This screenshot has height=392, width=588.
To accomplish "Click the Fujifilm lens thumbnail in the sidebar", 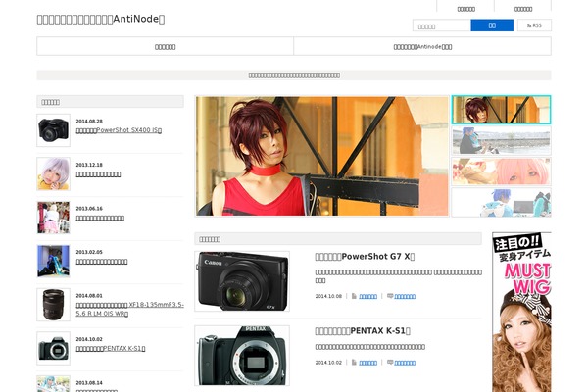I will (53, 305).
